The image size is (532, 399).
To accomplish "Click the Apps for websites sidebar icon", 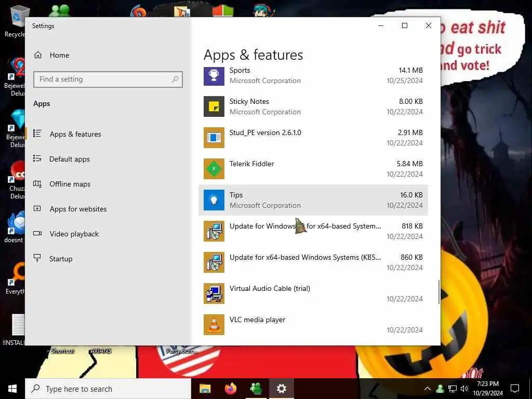I will pyautogui.click(x=37, y=209).
